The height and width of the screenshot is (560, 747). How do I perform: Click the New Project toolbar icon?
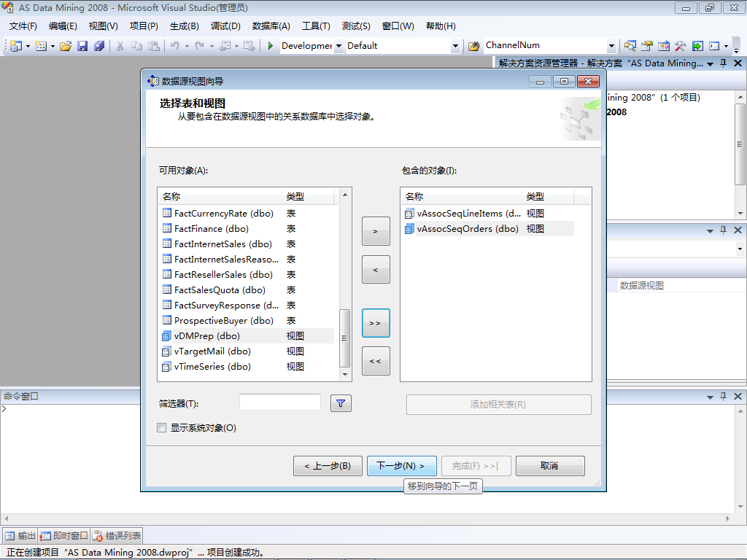(16, 46)
